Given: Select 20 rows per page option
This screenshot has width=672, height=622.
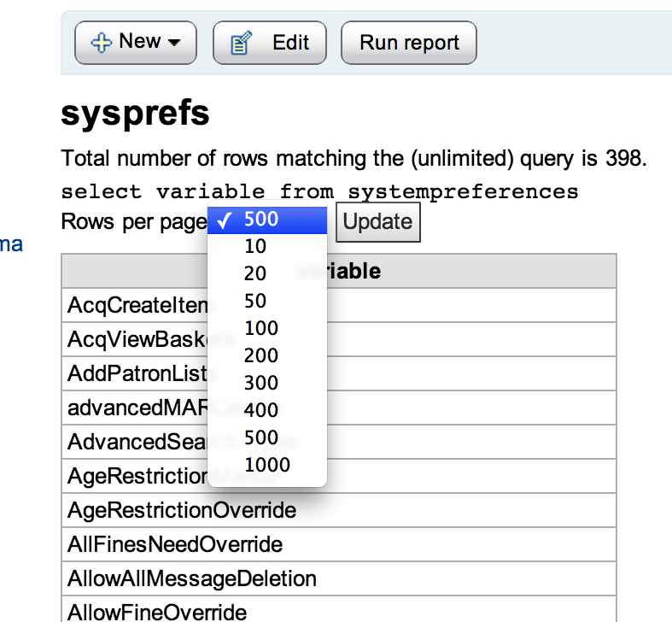Looking at the screenshot, I should (x=255, y=273).
